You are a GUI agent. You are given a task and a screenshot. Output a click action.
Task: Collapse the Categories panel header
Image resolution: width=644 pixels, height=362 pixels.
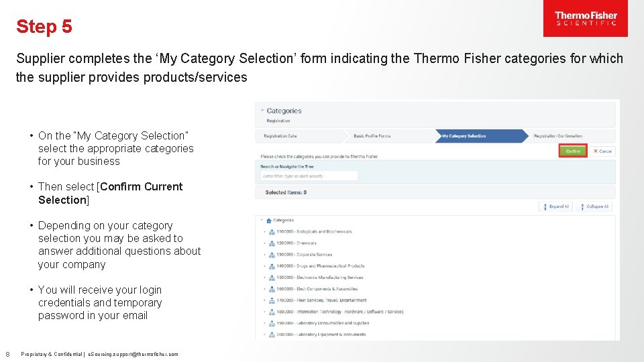(262, 111)
